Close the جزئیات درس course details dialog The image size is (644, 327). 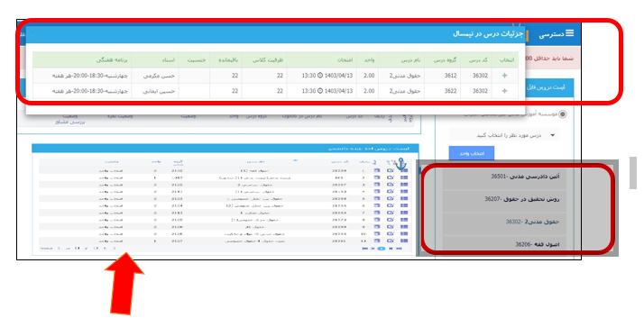tap(32, 33)
